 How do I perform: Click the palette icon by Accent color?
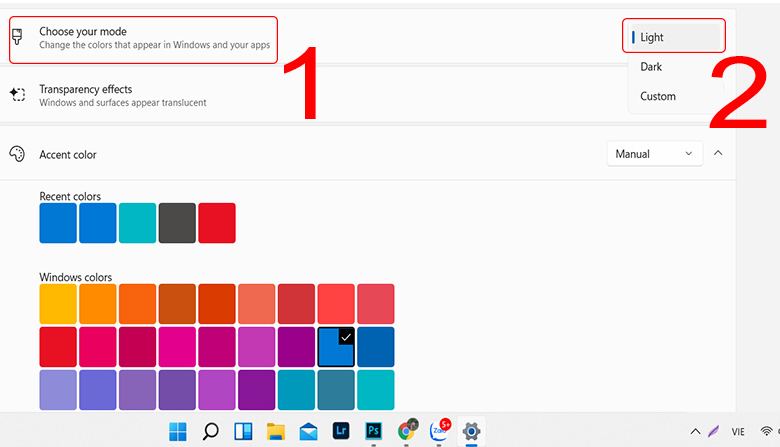point(17,154)
